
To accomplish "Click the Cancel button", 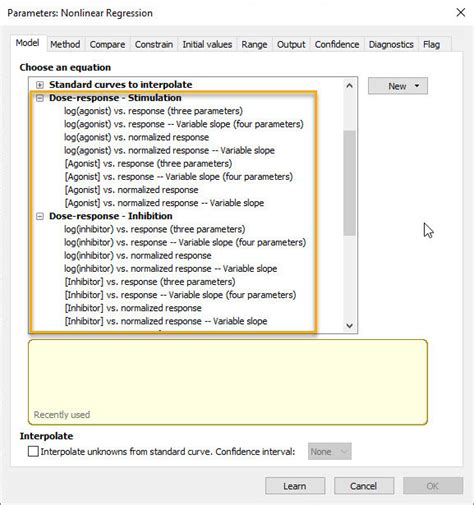I will 364,486.
